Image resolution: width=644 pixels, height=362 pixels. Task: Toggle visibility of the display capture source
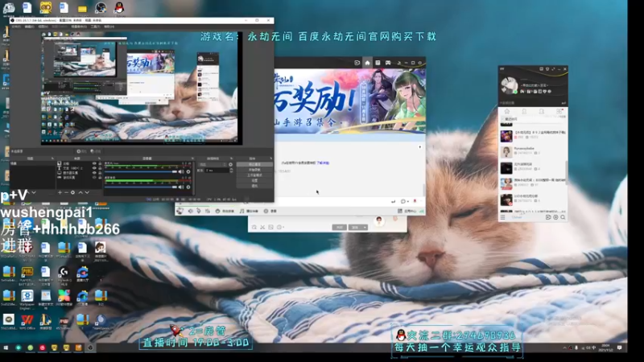coord(94,173)
